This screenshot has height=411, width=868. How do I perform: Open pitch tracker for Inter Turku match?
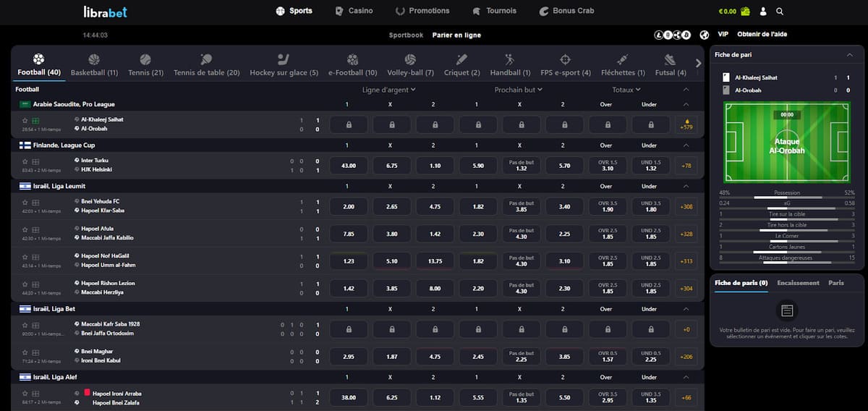[x=35, y=161]
